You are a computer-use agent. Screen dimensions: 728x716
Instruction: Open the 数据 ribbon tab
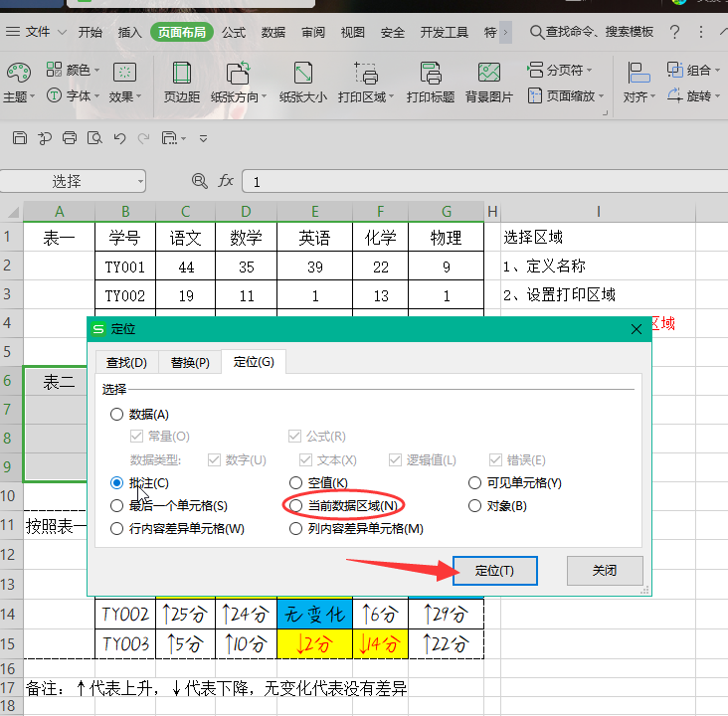[273, 32]
